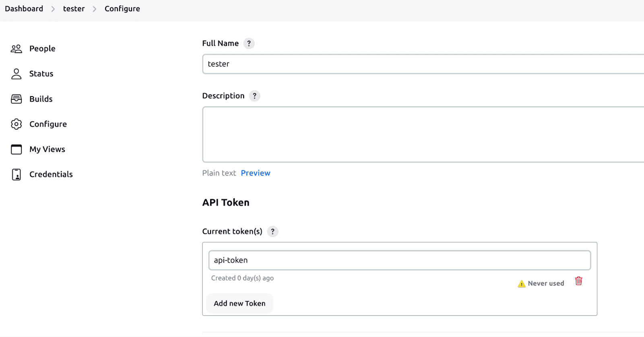Viewport: 644px width, 337px height.
Task: Click the Preview link under Description
Action: click(x=256, y=173)
